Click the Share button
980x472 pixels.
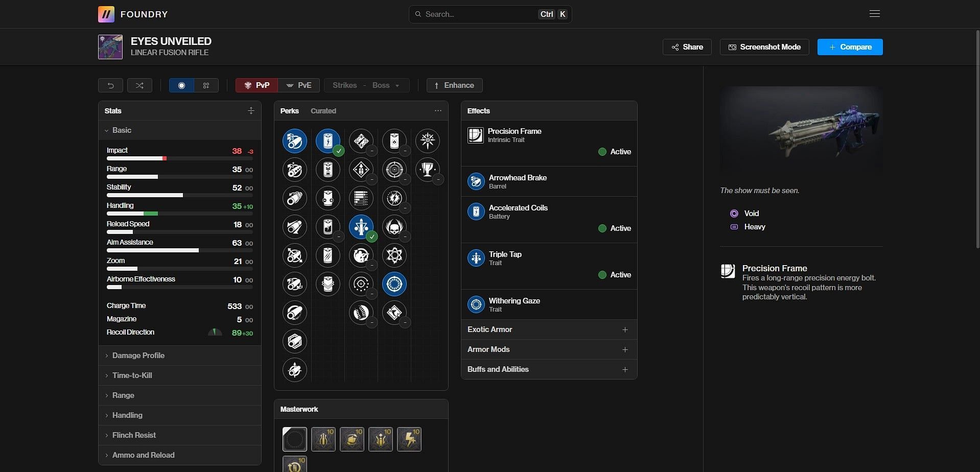[687, 47]
